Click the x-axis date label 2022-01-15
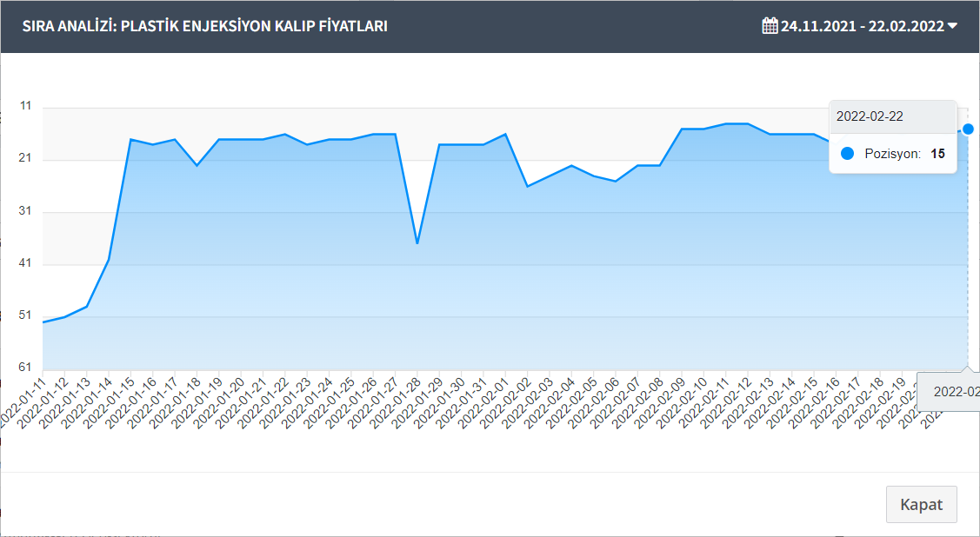This screenshot has height=537, width=980. (x=109, y=402)
